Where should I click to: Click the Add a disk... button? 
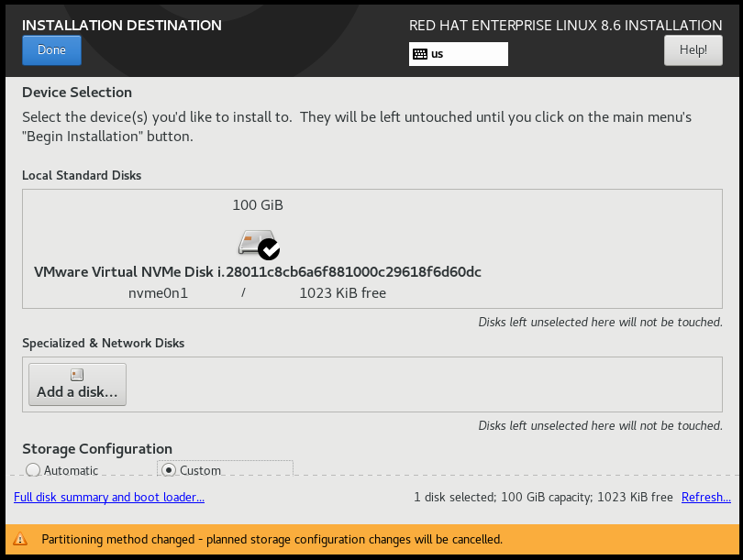pos(77,384)
